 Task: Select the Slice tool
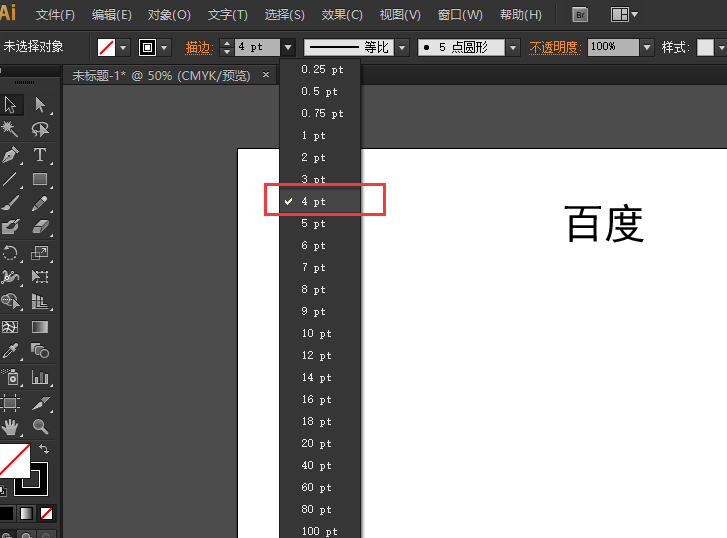click(40, 403)
